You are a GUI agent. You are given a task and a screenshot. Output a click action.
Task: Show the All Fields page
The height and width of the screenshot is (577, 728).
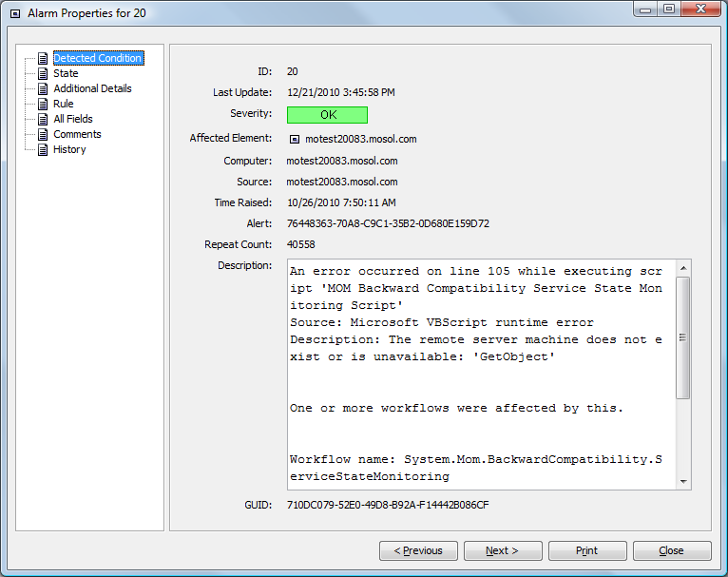pos(73,119)
